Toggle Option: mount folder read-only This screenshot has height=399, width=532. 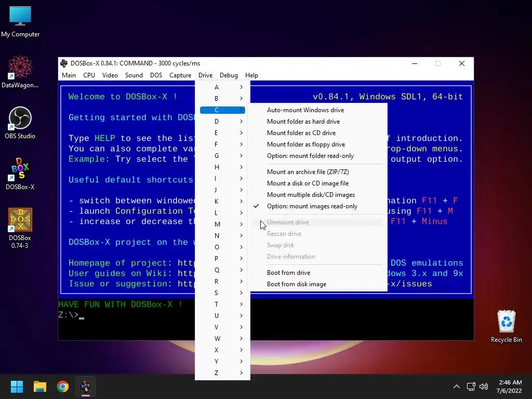pyautogui.click(x=318, y=156)
